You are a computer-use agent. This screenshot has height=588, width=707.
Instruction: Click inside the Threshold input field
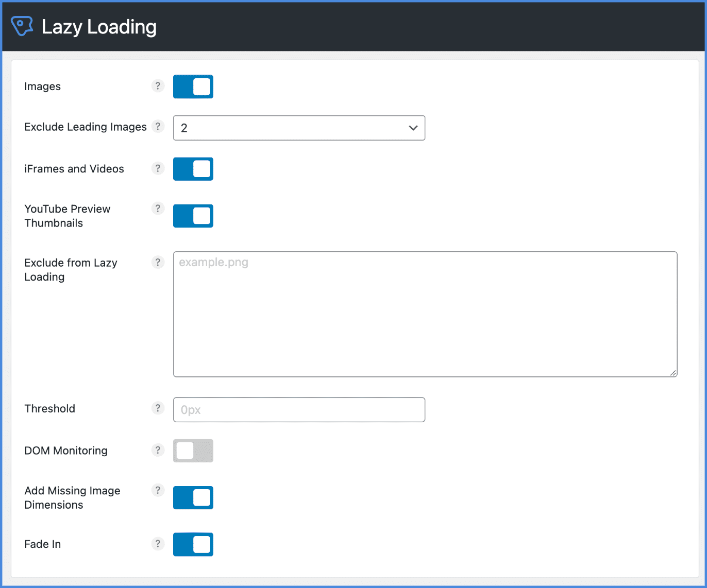[x=299, y=409]
